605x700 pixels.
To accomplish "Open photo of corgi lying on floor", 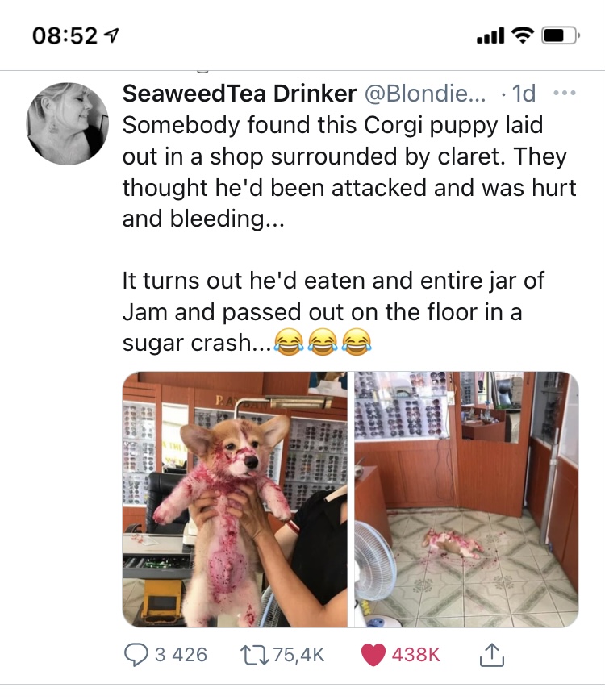I will (466, 499).
